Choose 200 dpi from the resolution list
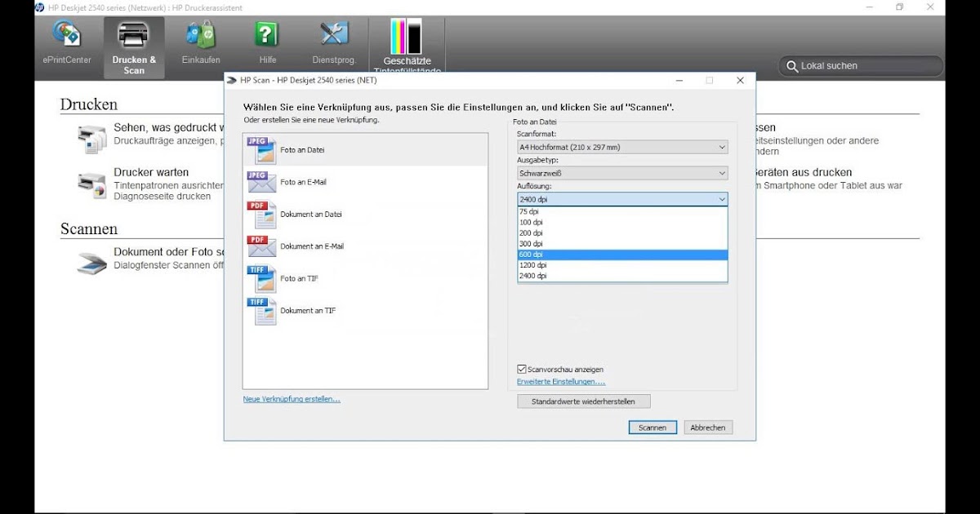This screenshot has height=514, width=980. coord(622,233)
